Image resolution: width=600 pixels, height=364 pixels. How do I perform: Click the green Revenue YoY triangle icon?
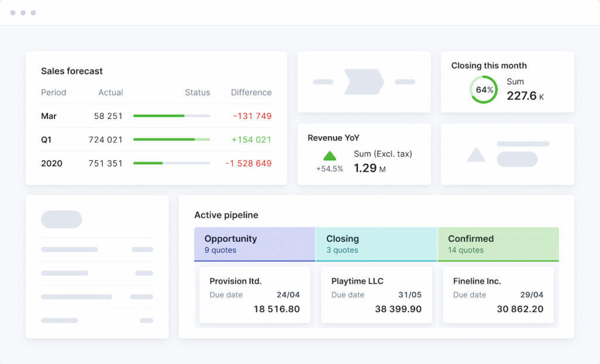(x=330, y=156)
